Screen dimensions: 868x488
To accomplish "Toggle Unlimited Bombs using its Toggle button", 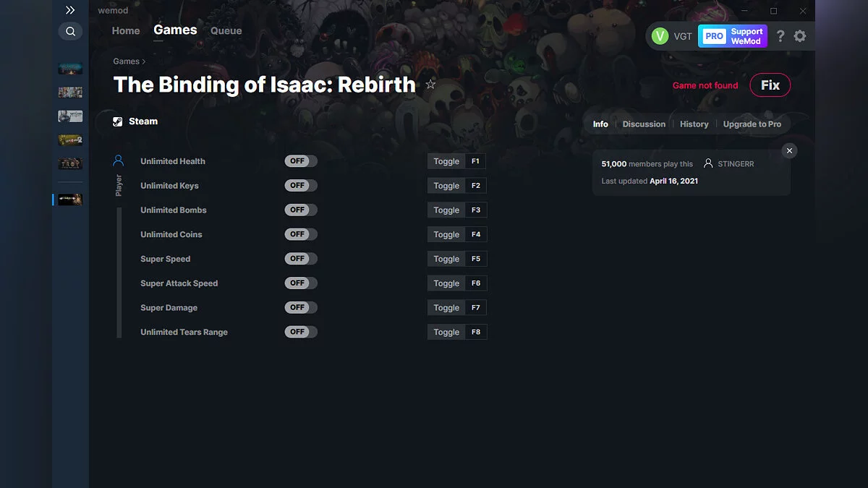I will point(446,210).
